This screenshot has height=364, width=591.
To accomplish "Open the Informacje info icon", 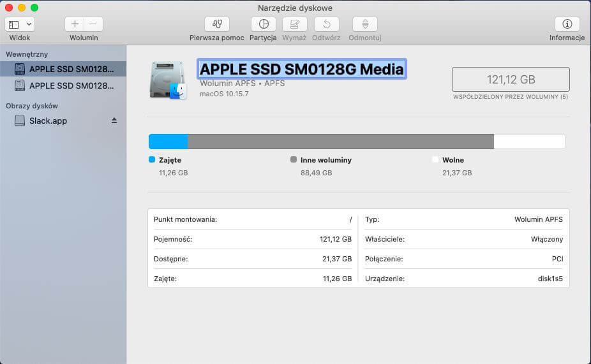I will point(567,24).
